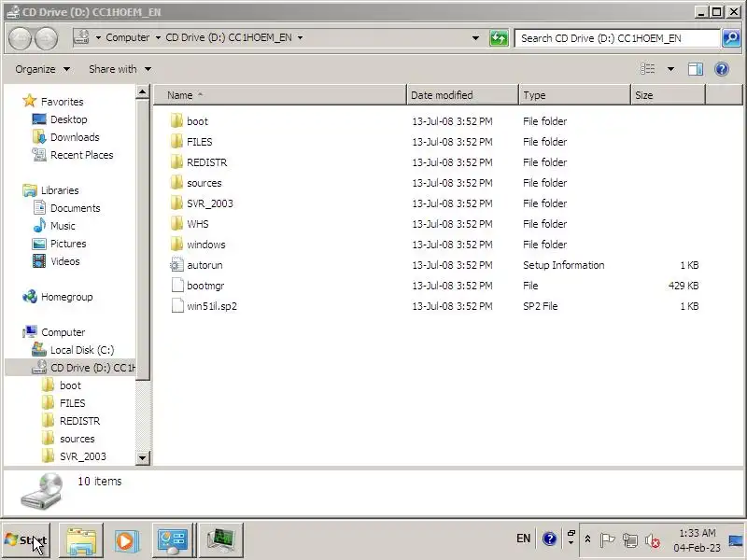Sort files by Date modified column

[x=462, y=95]
